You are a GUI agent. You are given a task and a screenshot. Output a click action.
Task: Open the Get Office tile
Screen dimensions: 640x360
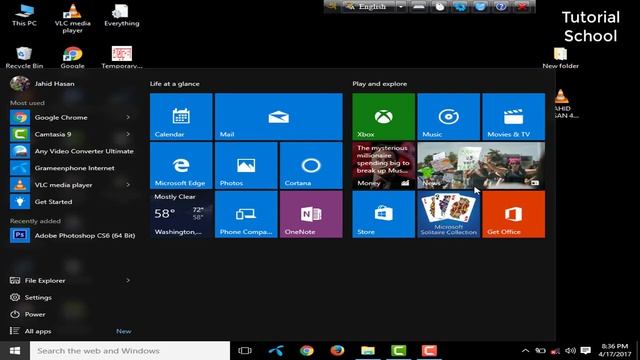coord(513,214)
